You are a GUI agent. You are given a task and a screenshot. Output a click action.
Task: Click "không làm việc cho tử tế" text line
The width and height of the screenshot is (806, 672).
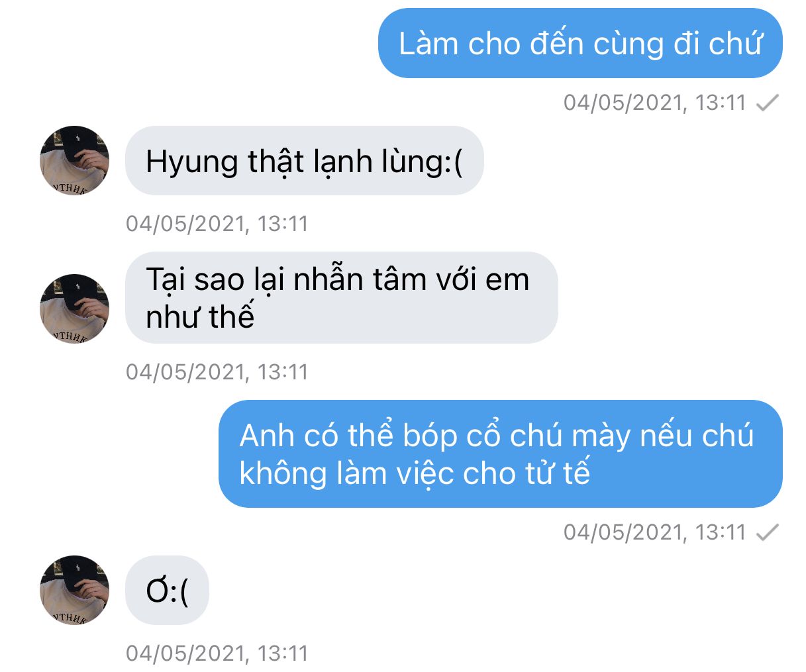coord(415,473)
